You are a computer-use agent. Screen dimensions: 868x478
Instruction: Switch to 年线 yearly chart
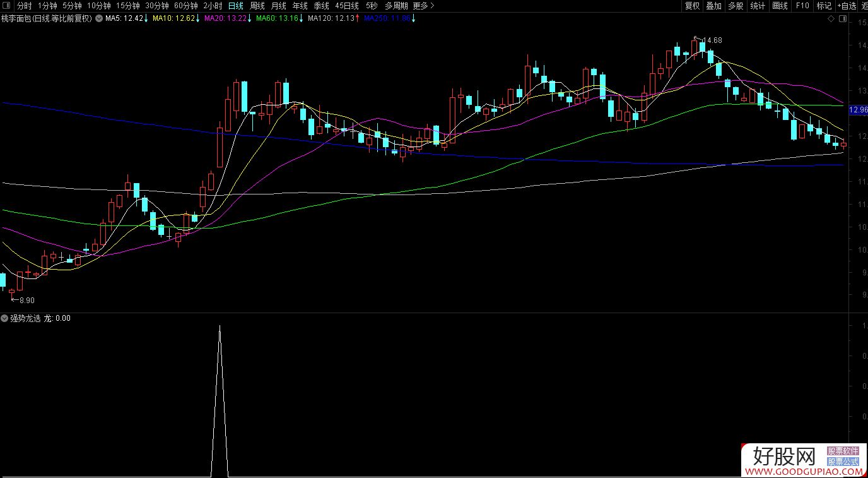tap(300, 6)
